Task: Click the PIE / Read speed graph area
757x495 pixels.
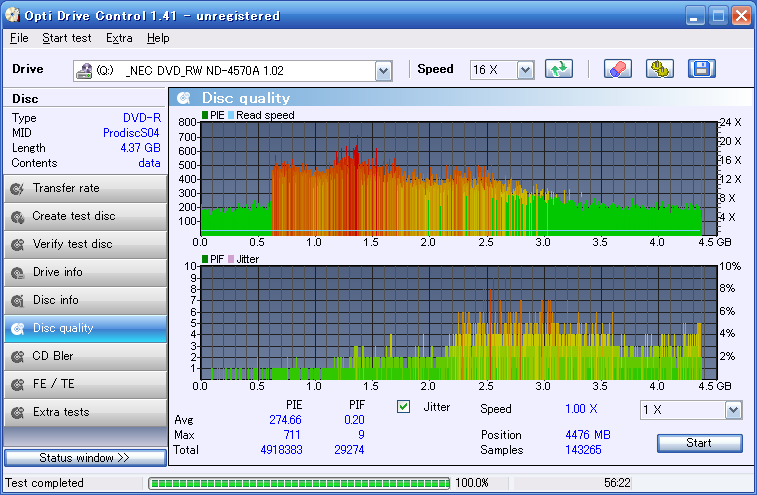Action: [459, 179]
